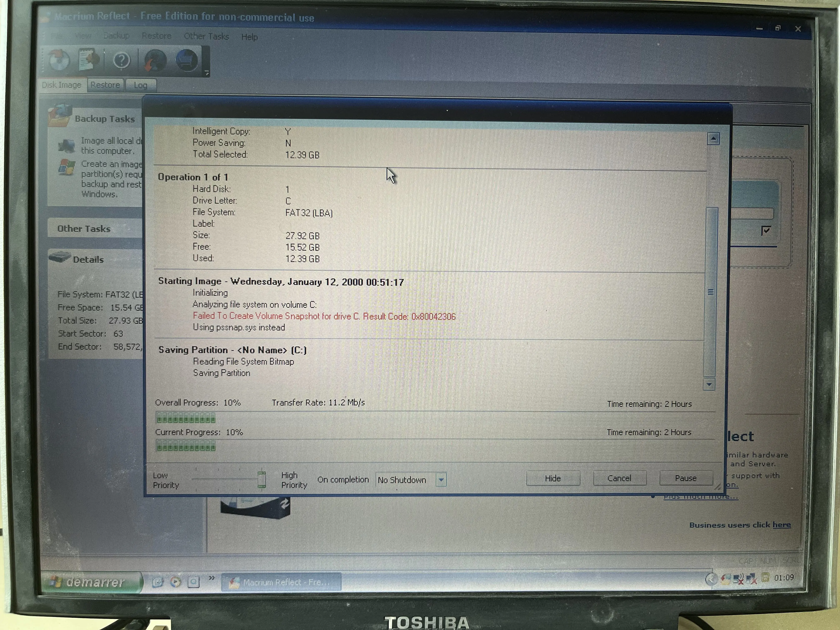The image size is (840, 630).
Task: Click the yellow tray icon beside the clock
Action: [765, 577]
